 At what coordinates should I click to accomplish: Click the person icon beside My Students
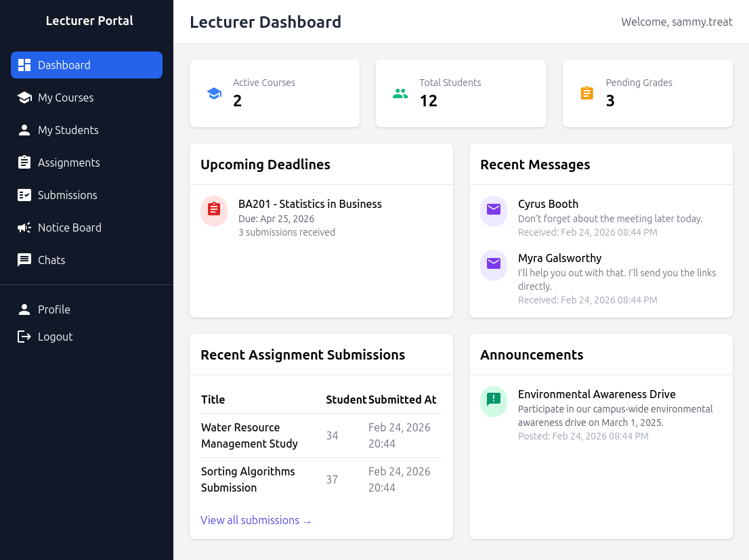click(x=24, y=130)
